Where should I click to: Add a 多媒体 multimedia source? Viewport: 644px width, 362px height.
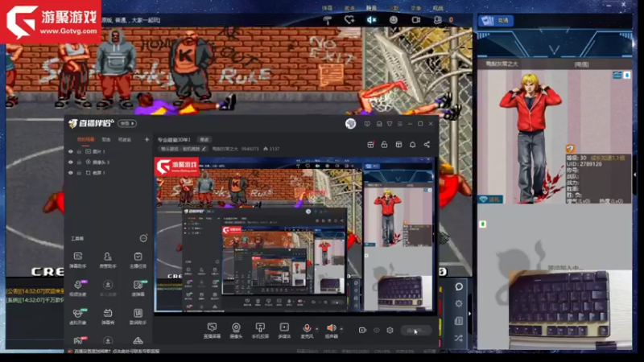[x=284, y=331]
